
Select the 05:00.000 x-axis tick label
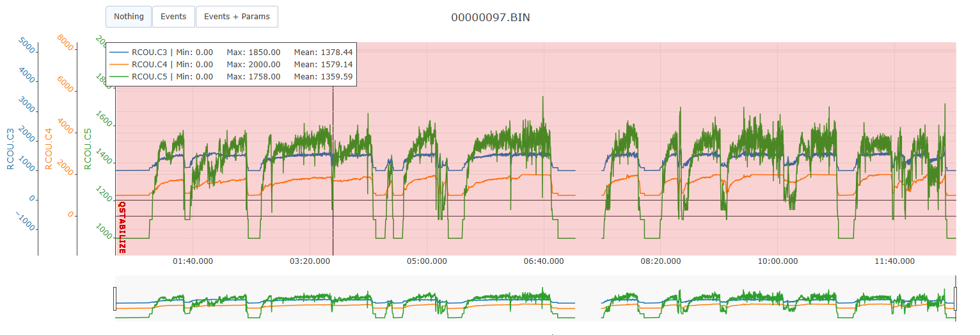(427, 261)
